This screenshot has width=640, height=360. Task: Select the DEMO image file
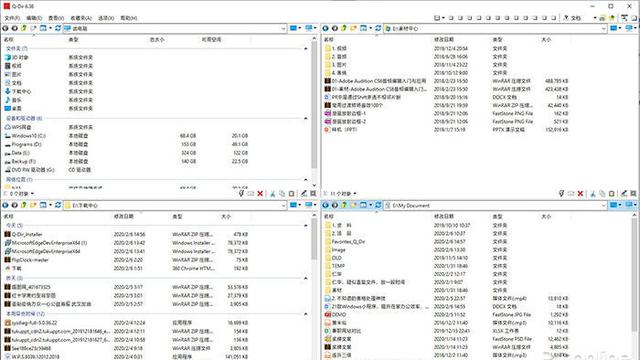[x=336, y=315]
